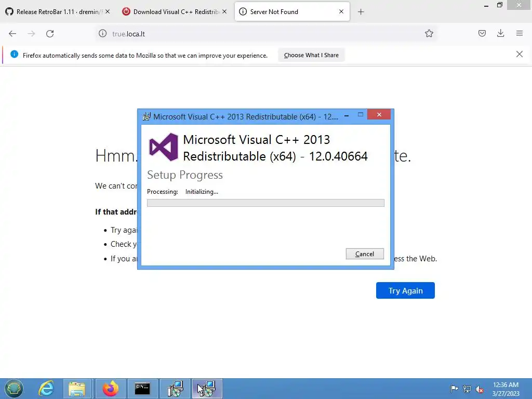532x399 pixels.
Task: Reload the current page
Action: [x=50, y=34]
